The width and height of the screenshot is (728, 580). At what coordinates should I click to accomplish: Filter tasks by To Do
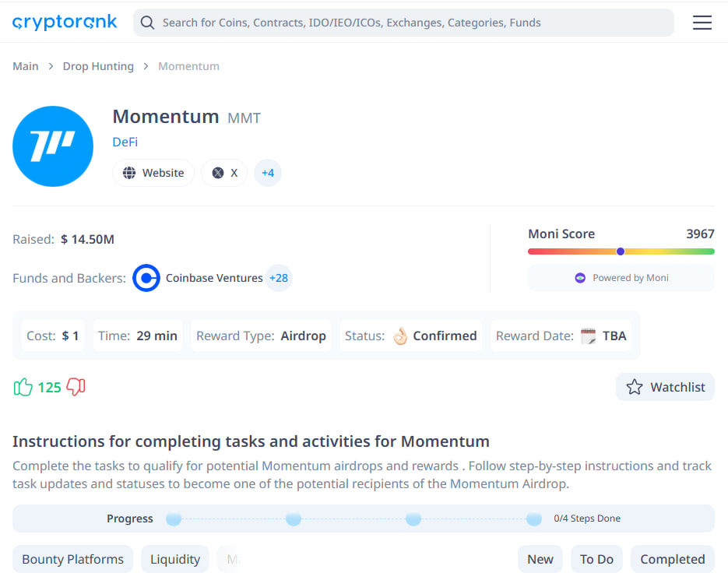pos(596,559)
